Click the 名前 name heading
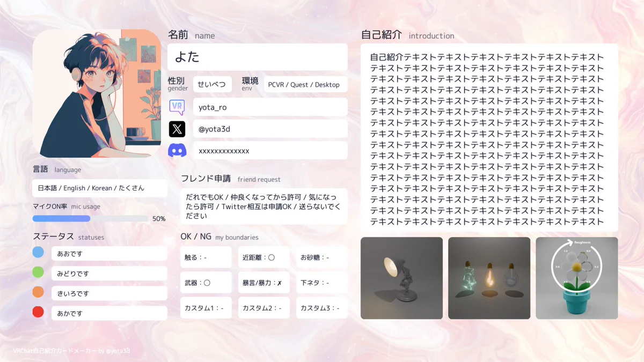This screenshot has height=362, width=644. pyautogui.click(x=192, y=35)
